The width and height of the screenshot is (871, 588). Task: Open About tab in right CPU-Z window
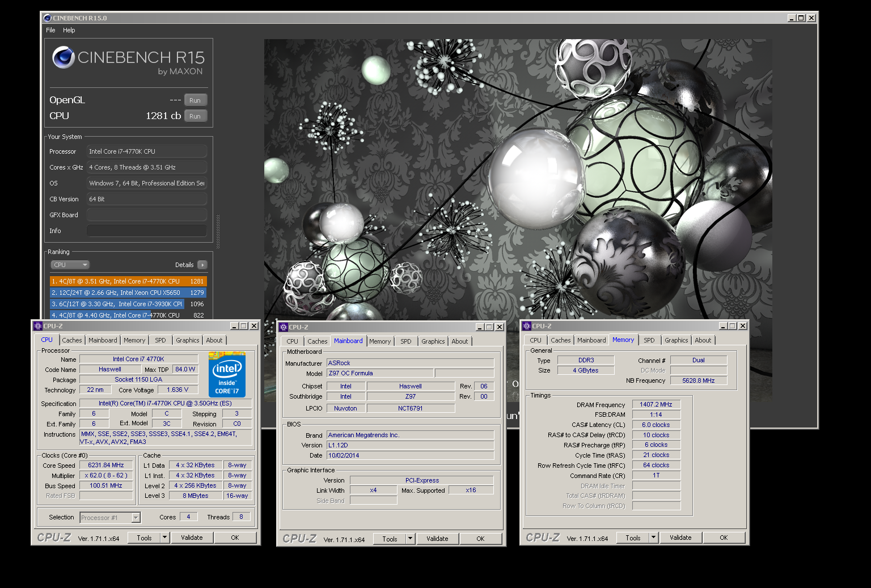point(703,340)
